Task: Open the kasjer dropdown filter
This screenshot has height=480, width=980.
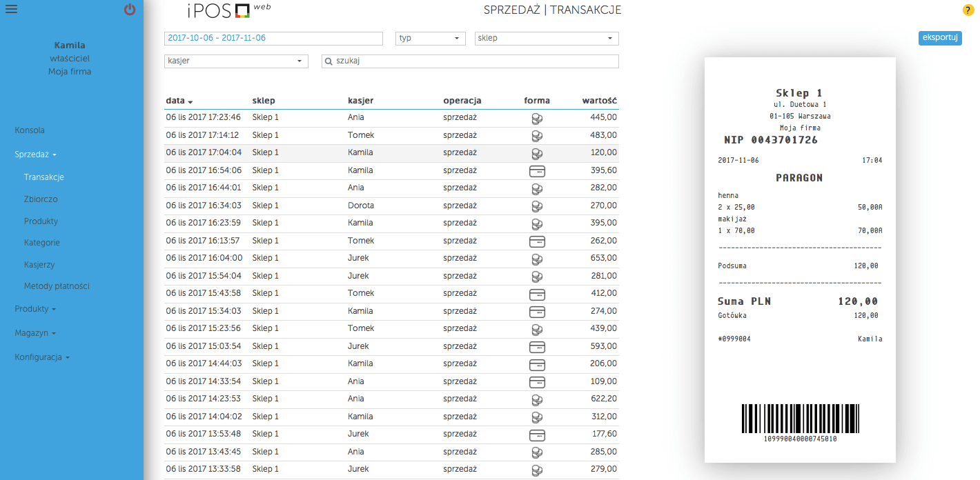Action: coord(236,61)
